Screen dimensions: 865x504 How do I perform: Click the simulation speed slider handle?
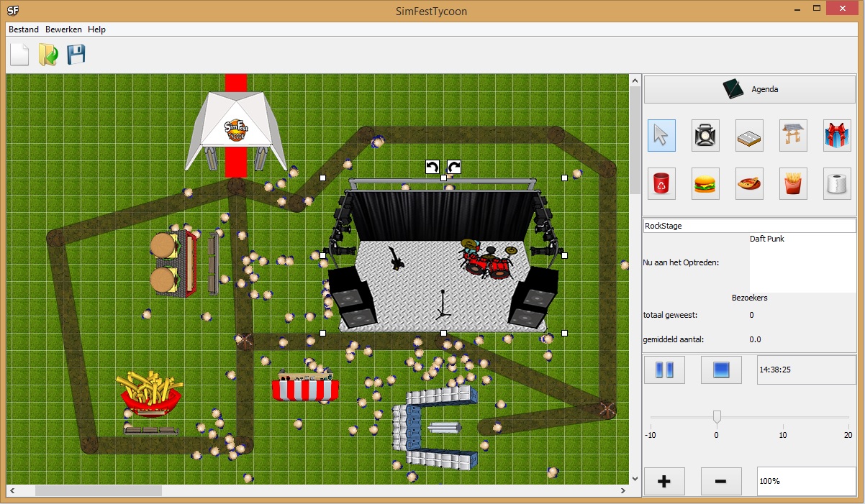pos(717,417)
